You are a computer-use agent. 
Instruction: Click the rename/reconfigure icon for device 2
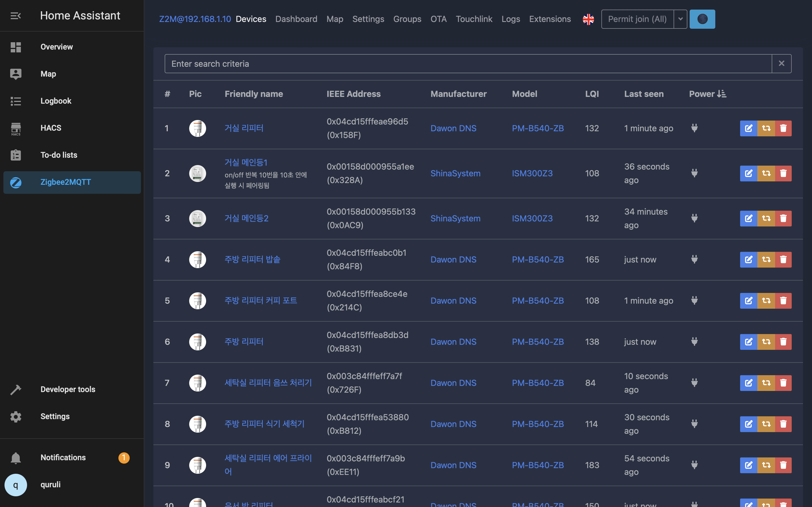(x=766, y=173)
